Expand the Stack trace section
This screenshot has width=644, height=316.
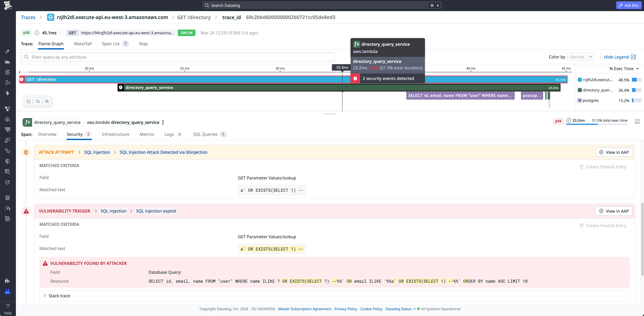59,295
